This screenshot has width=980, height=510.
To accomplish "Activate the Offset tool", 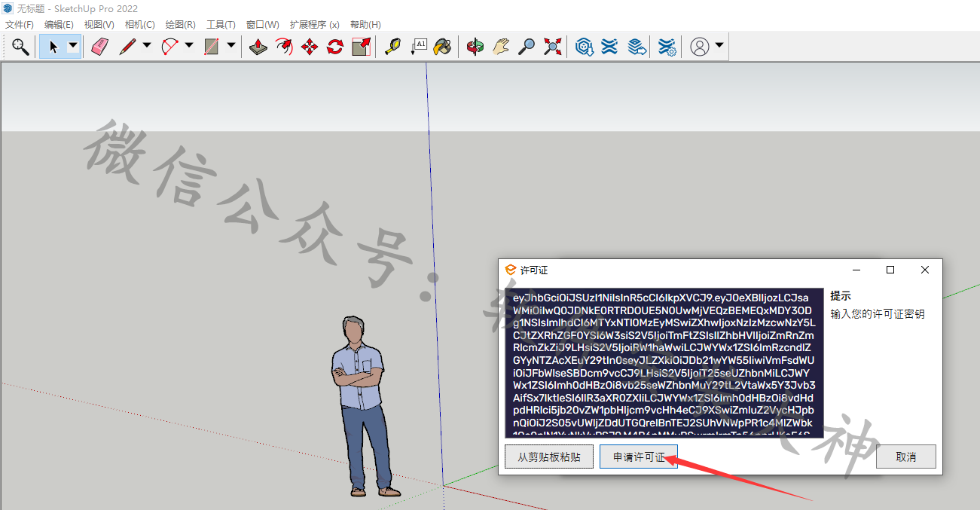I will click(x=283, y=47).
